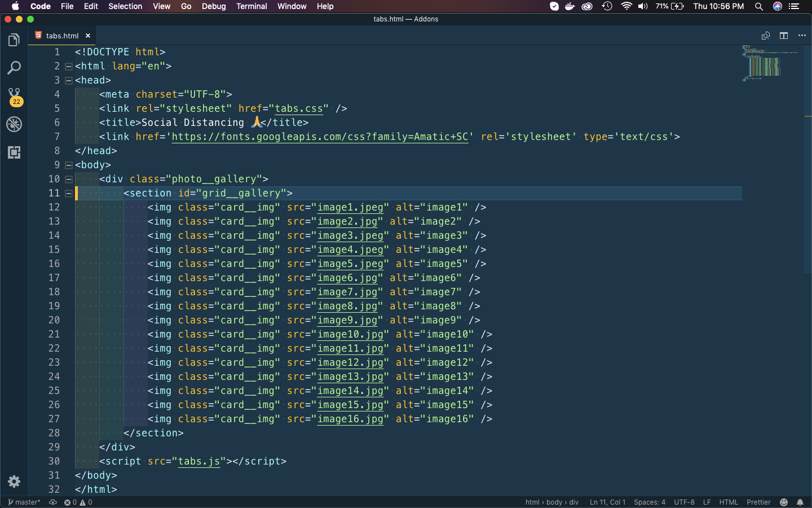This screenshot has width=812, height=508.
Task: Open notifications bell in status bar
Action: (x=800, y=502)
